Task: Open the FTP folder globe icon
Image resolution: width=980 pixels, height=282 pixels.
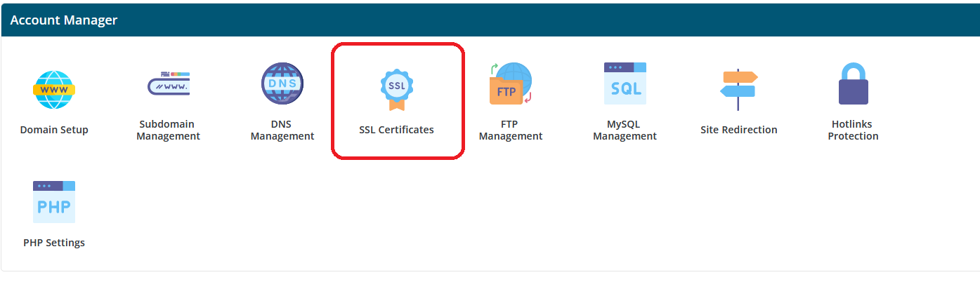Action: click(x=511, y=83)
